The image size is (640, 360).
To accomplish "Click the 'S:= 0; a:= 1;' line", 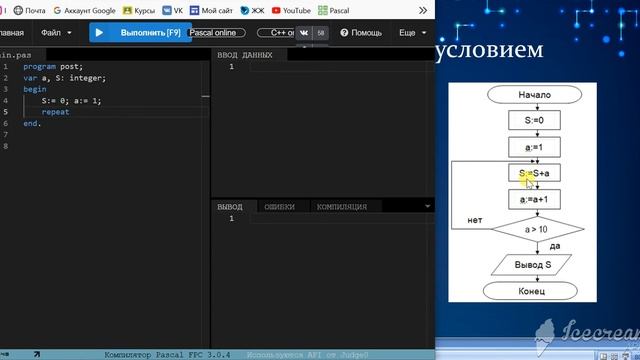I will (x=71, y=100).
